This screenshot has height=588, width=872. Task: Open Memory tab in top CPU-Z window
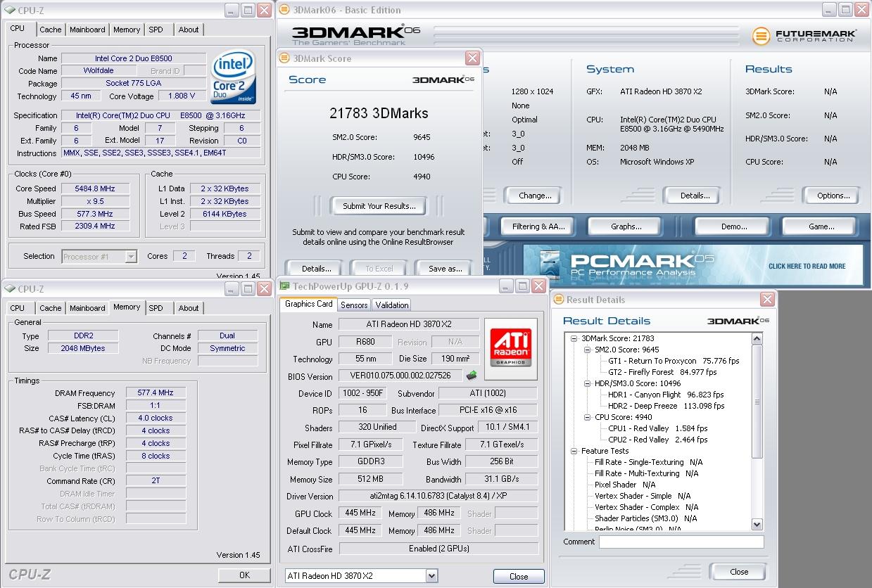127,30
